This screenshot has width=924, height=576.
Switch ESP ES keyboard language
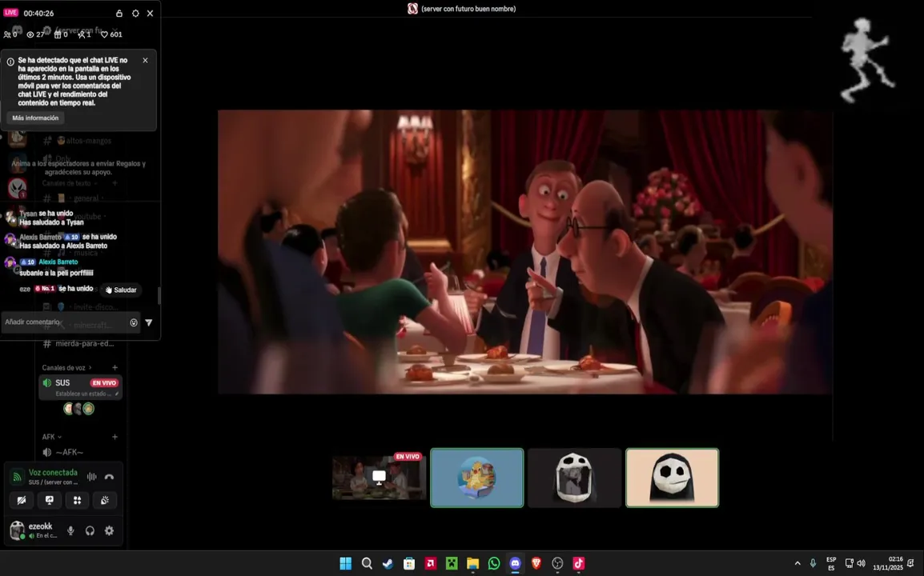click(831, 564)
